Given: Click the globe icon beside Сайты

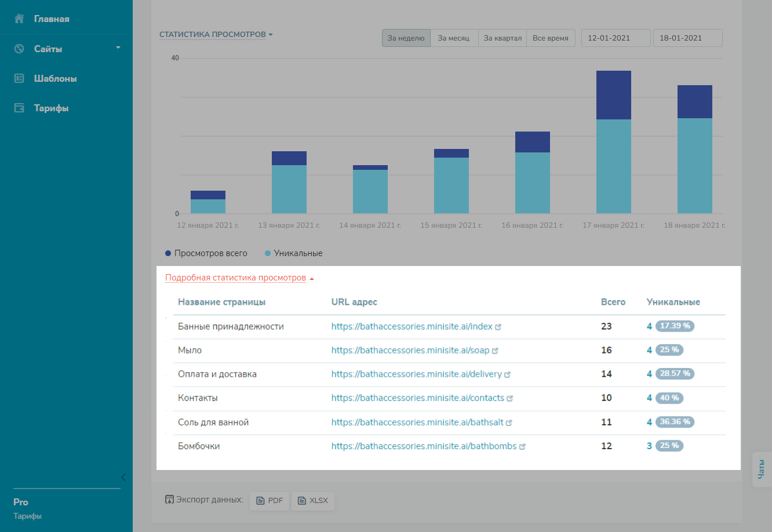Looking at the screenshot, I should (19, 49).
